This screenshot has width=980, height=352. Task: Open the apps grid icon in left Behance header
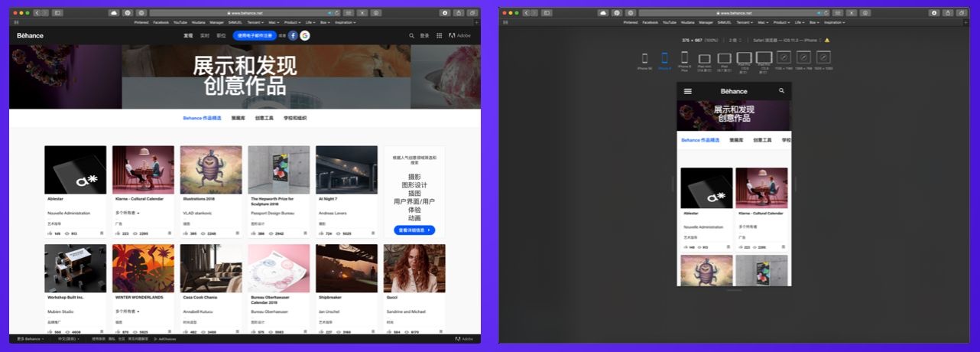point(439,35)
